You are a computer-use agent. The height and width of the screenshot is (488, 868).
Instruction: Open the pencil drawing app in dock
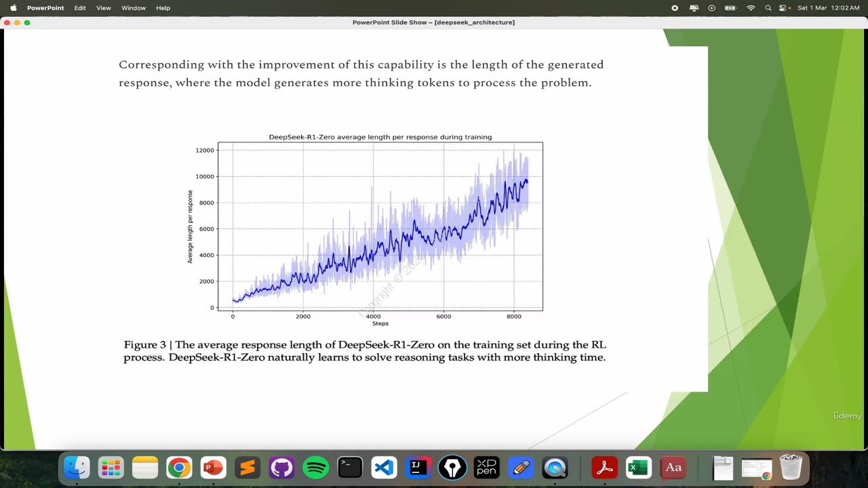pos(521,468)
